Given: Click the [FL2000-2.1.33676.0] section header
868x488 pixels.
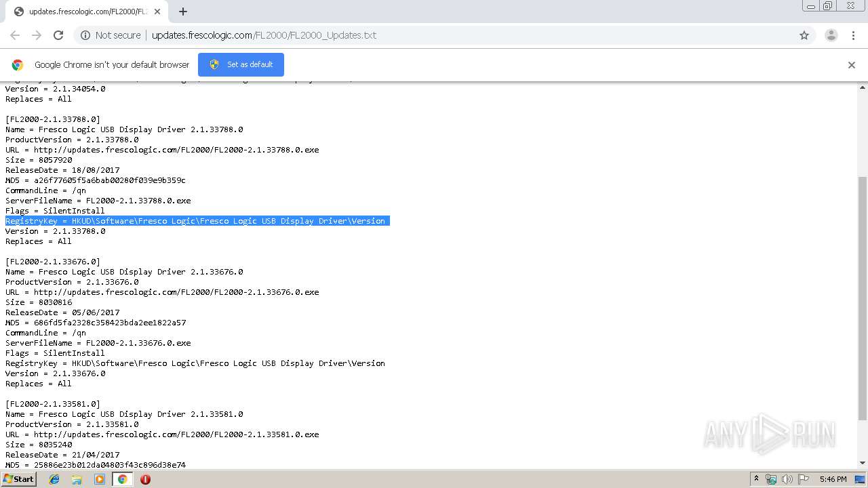Looking at the screenshot, I should tap(53, 262).
